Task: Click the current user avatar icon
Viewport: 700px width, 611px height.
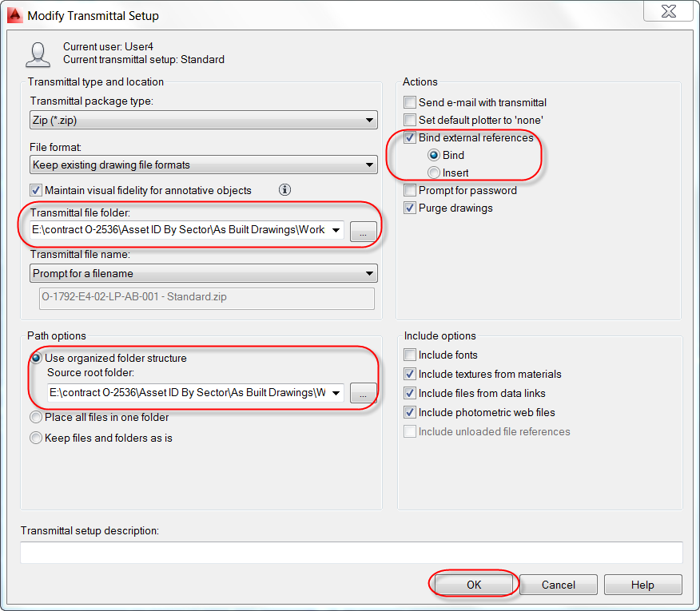Action: point(38,54)
